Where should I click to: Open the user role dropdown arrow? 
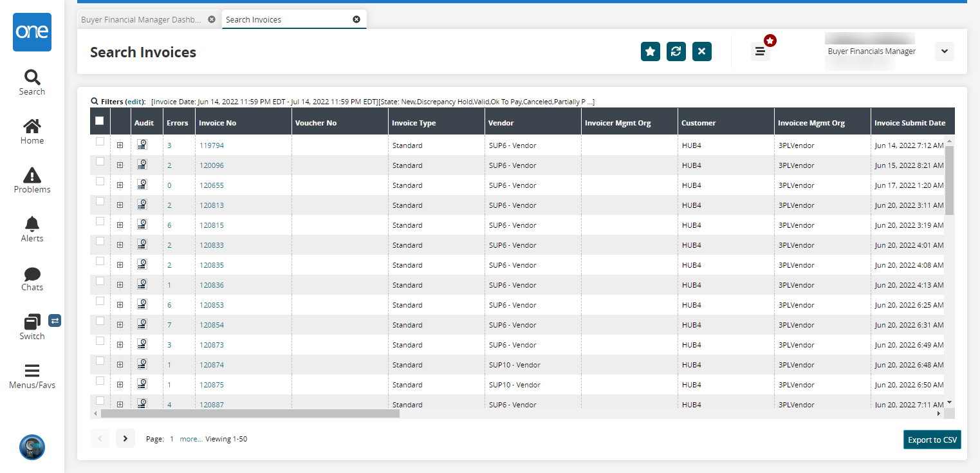pyautogui.click(x=944, y=51)
